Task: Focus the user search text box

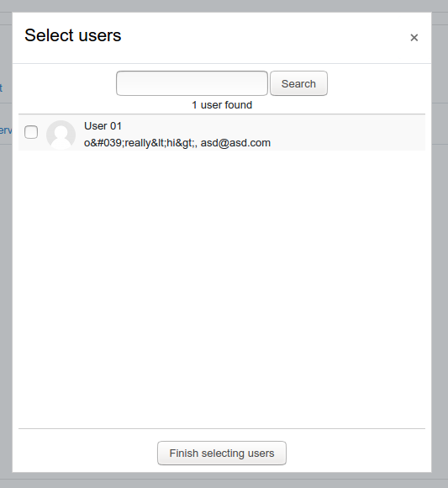Action: pos(192,83)
